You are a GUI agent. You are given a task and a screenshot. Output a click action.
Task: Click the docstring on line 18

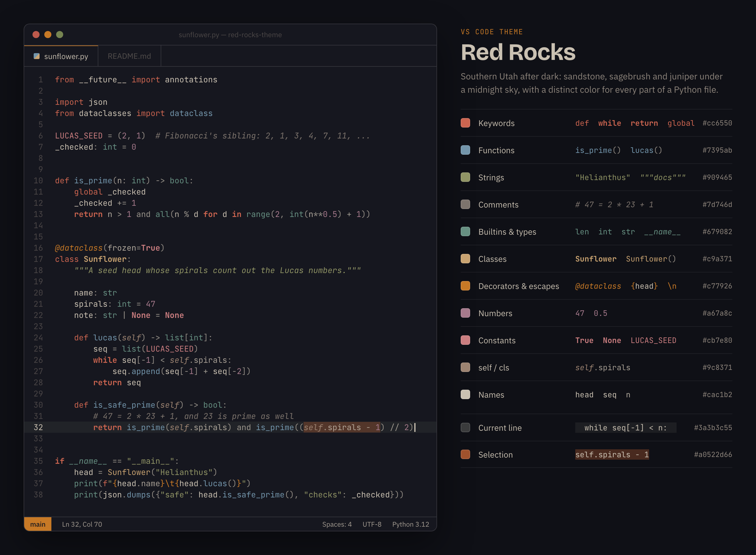(x=218, y=270)
